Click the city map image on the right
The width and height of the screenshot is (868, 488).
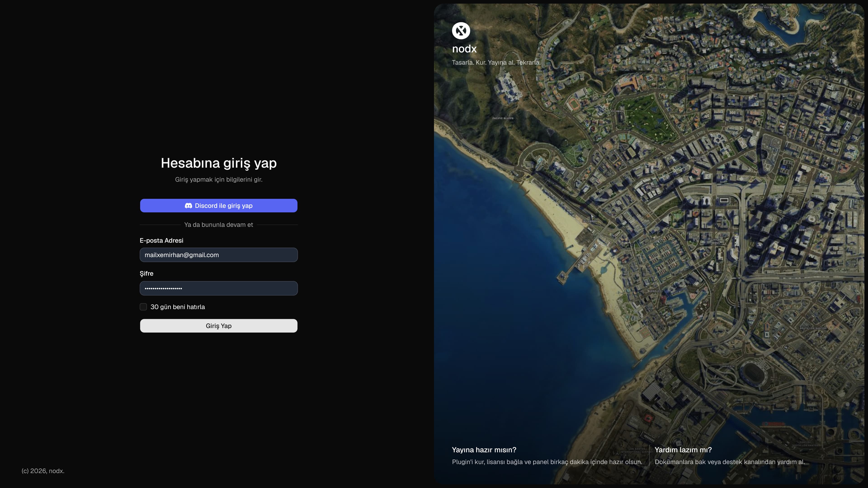point(649,244)
